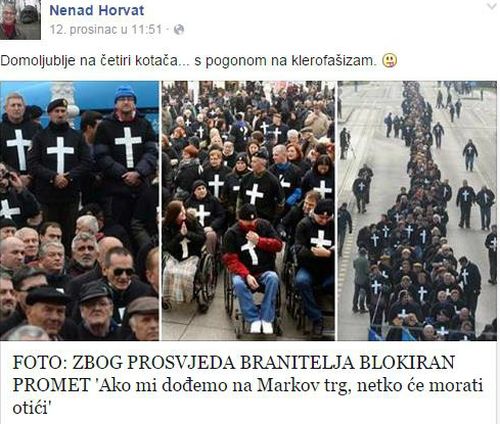Screen dimensions: 500x424
Task: Open the Nenad Horvat profile name link
Action: point(97,10)
